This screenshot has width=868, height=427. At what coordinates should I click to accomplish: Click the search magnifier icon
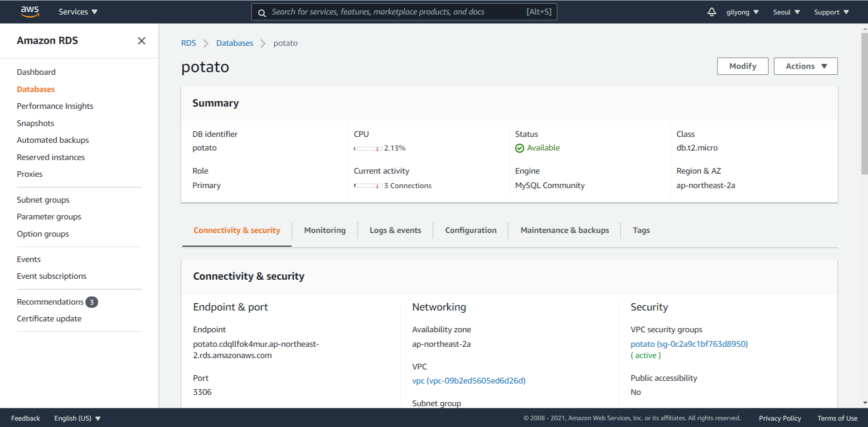coord(262,13)
